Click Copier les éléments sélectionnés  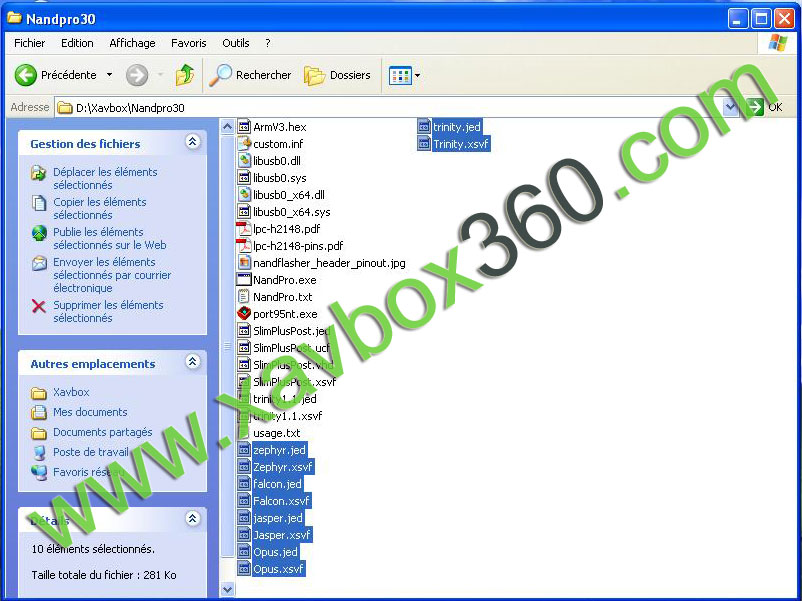(x=100, y=208)
